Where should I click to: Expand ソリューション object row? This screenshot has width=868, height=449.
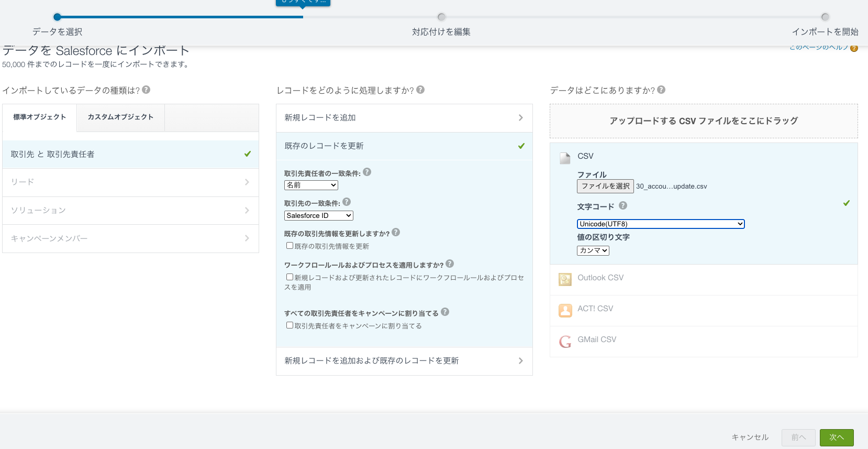(130, 211)
